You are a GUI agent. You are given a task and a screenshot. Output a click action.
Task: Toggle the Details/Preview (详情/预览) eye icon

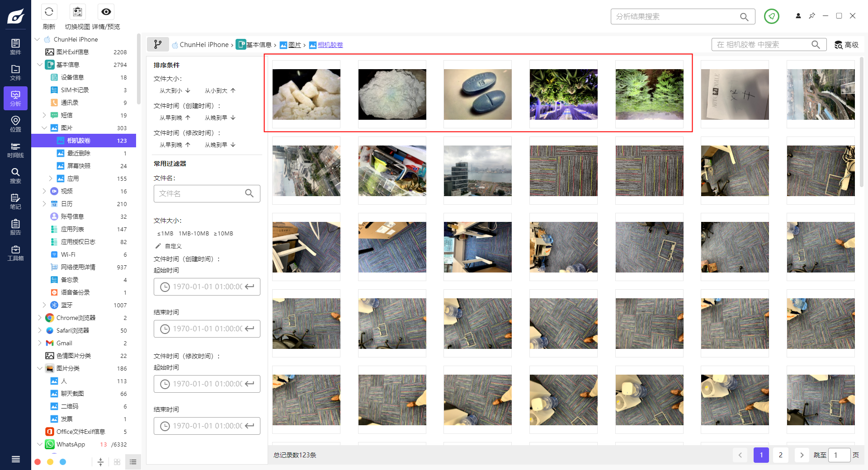pos(106,12)
